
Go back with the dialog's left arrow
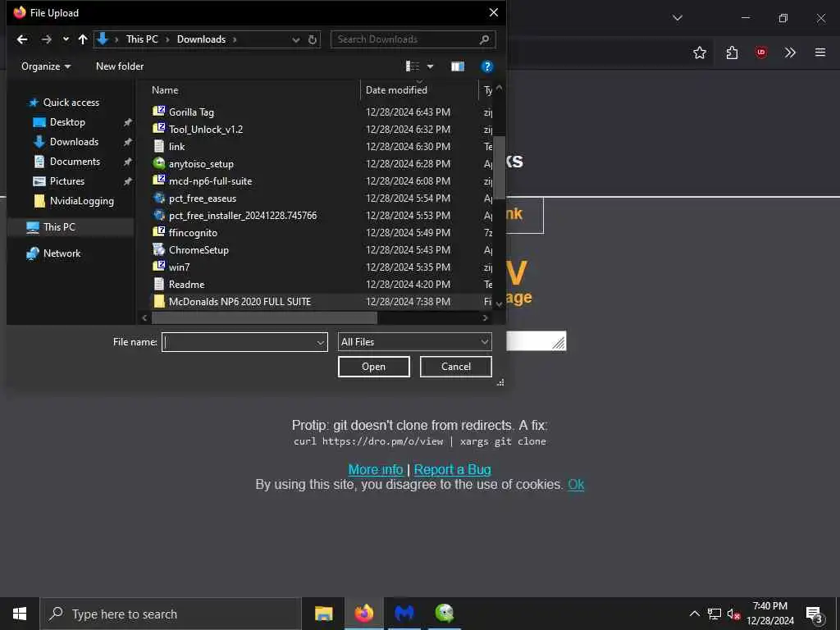[x=22, y=39]
